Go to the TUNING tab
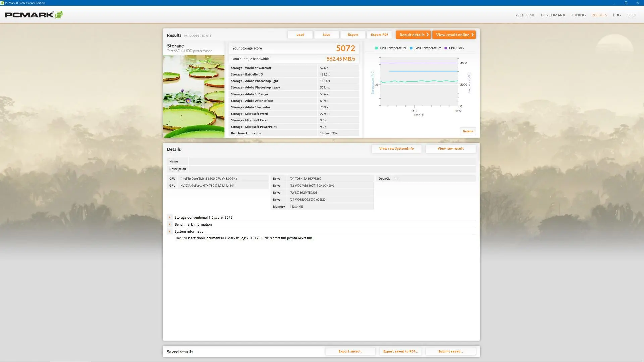The height and width of the screenshot is (362, 644). tap(578, 15)
